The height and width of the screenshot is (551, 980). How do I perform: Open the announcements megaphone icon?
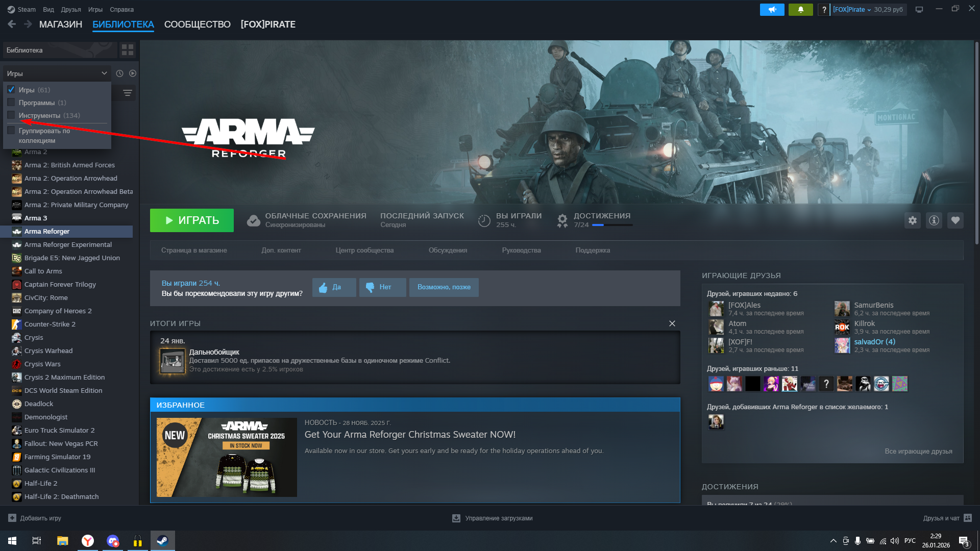coord(772,10)
